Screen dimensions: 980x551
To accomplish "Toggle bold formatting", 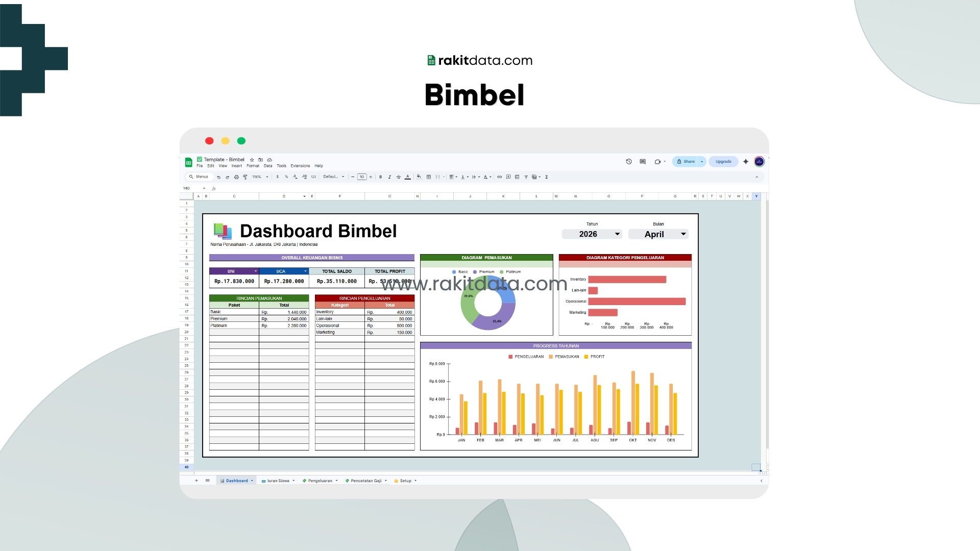I will click(x=380, y=177).
